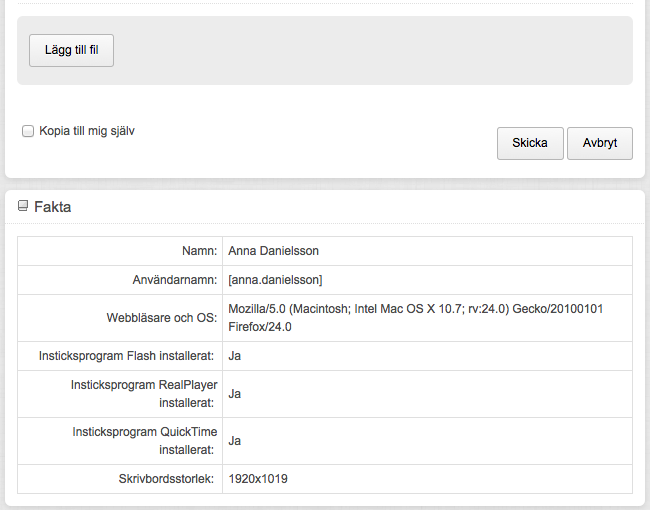
Task: Click the 'Kopia till mig själv' label
Action: click(87, 131)
